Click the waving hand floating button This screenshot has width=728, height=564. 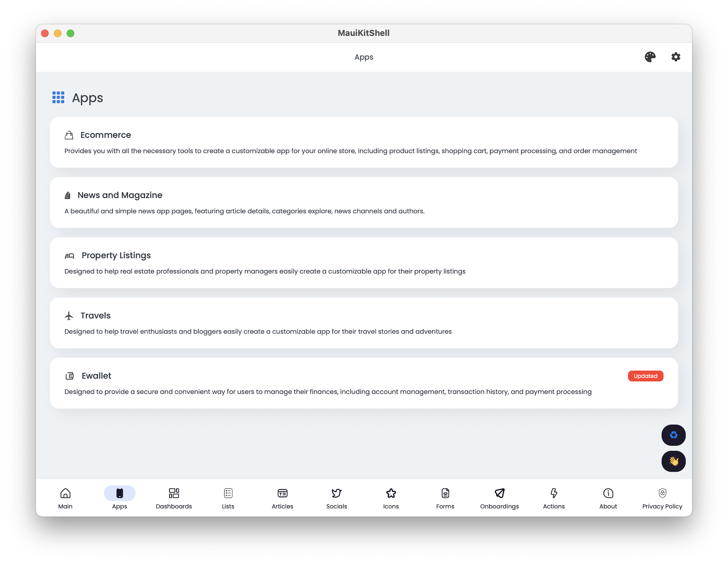click(x=673, y=461)
